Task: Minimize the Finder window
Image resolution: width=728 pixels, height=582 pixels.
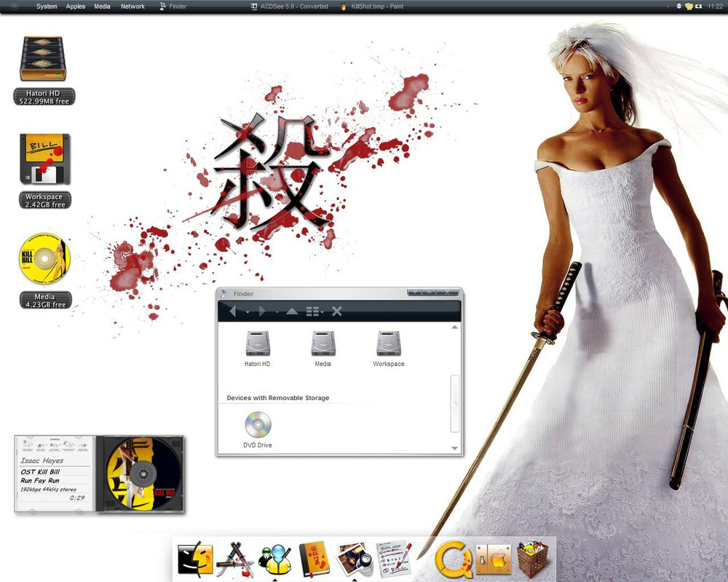Action: click(x=416, y=292)
